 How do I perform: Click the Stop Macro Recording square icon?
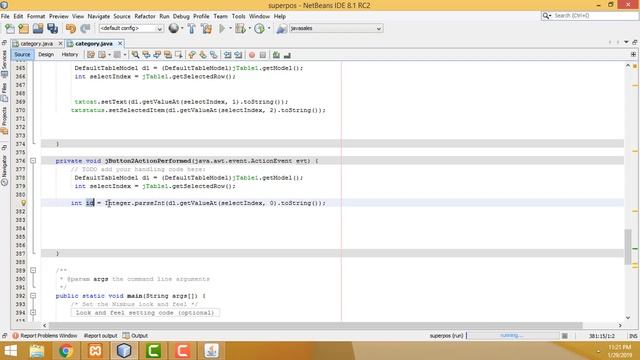[x=263, y=55]
